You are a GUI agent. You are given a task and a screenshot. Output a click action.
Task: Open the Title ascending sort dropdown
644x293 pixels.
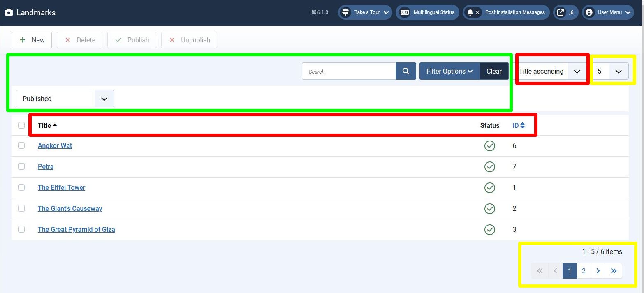[551, 71]
